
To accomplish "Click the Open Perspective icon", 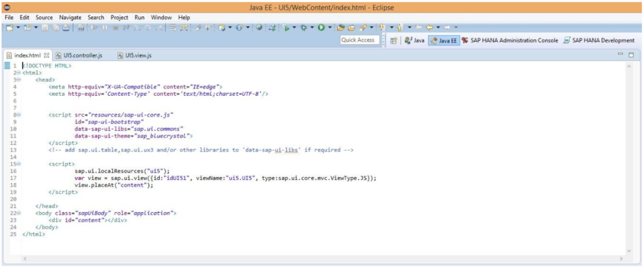I will point(394,40).
